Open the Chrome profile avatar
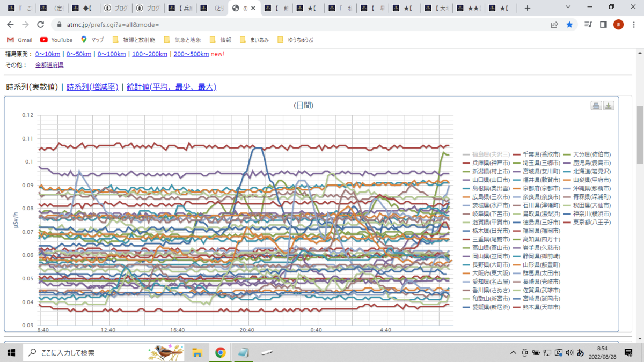Viewport: 644px width, 362px height. pyautogui.click(x=618, y=25)
